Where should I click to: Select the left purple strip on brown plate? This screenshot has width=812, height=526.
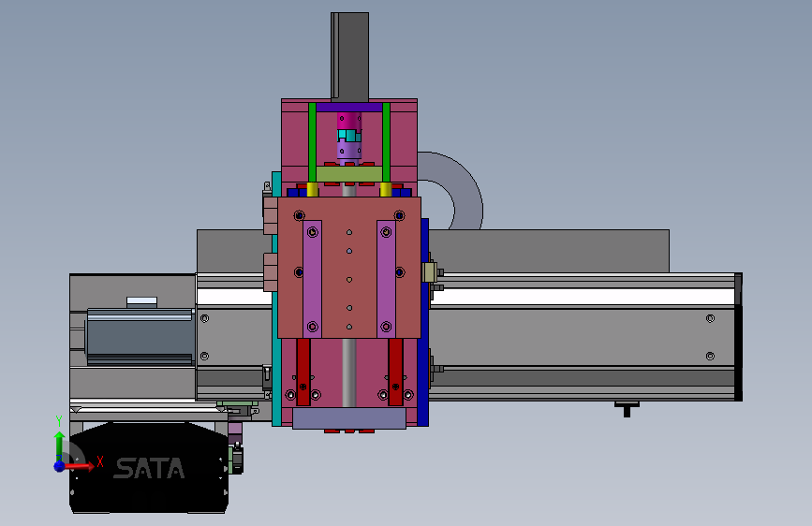(312, 279)
